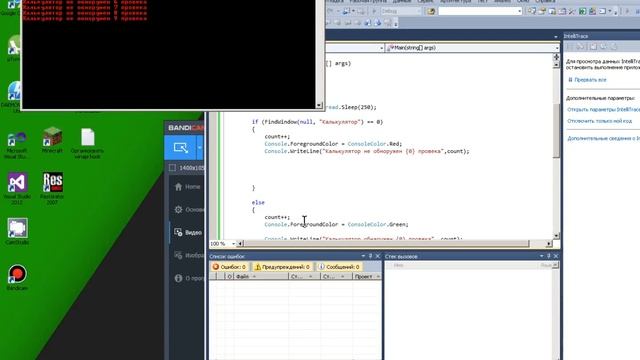Open the Home section in Bandicam

coord(187,187)
